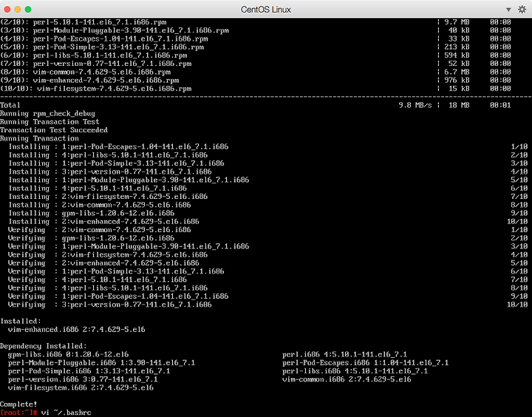Click the '00:01' total time value

point(500,105)
